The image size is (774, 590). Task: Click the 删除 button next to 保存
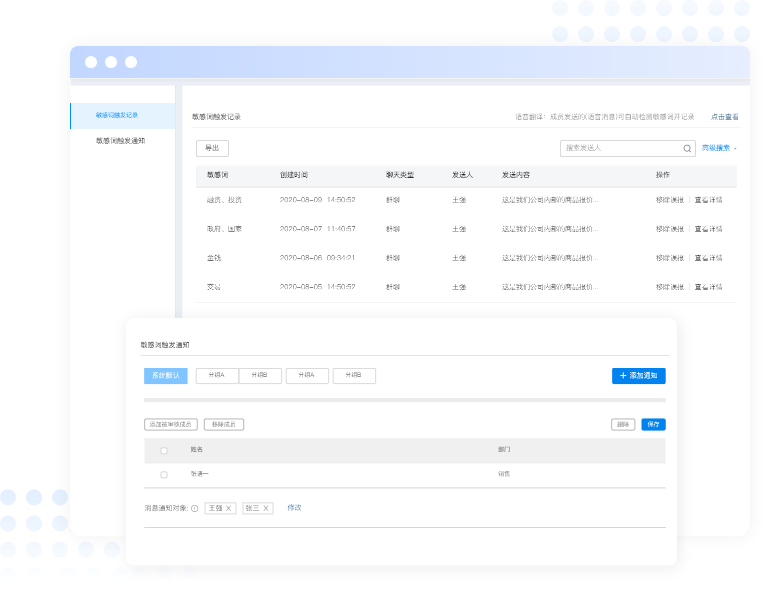coord(623,424)
